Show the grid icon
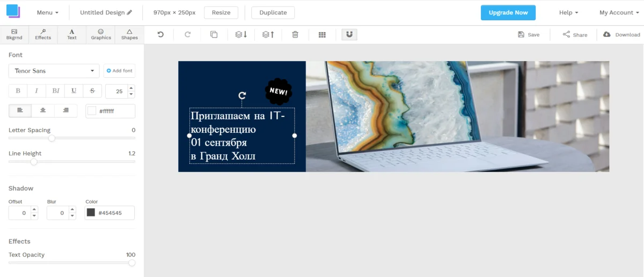 [322, 34]
